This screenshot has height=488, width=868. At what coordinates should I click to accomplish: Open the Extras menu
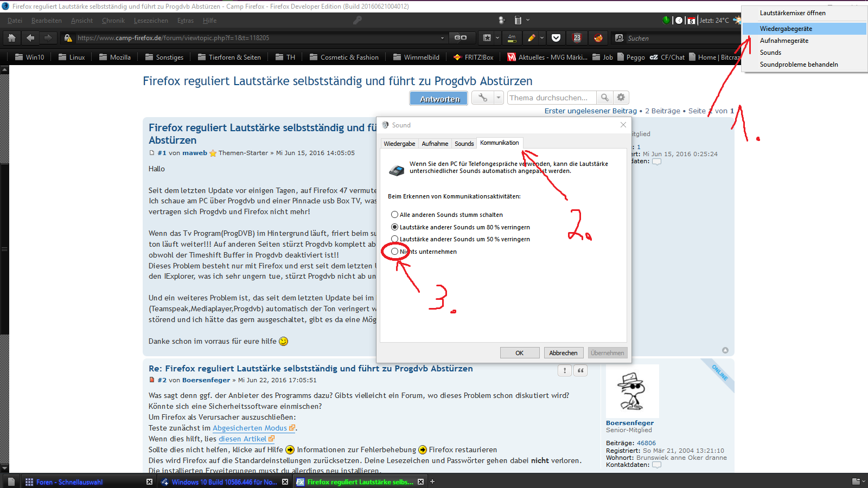(185, 21)
